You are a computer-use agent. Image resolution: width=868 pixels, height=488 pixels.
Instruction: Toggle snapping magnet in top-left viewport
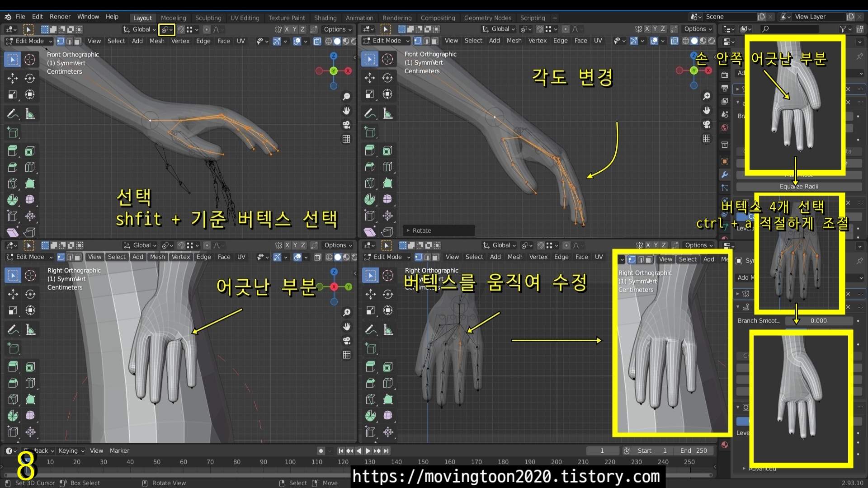pos(181,29)
